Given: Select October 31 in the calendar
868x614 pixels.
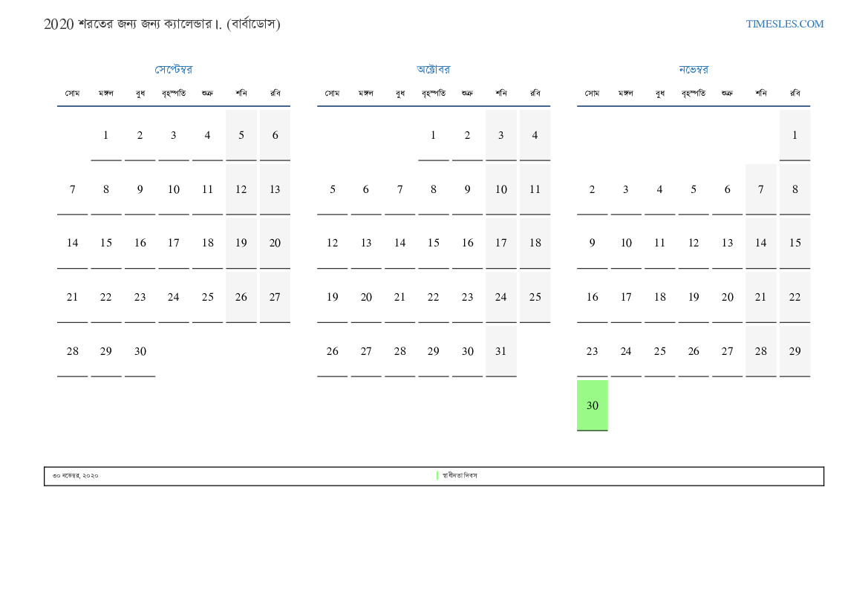Looking at the screenshot, I should tap(501, 351).
